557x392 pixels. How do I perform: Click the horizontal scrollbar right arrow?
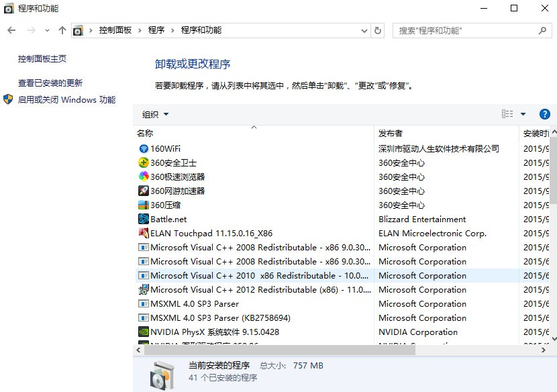tap(543, 350)
